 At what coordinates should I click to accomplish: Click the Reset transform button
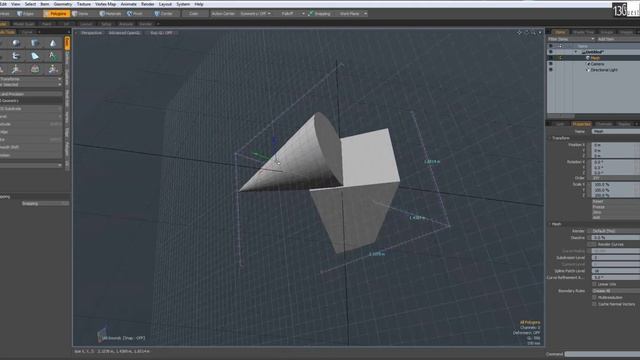point(616,201)
